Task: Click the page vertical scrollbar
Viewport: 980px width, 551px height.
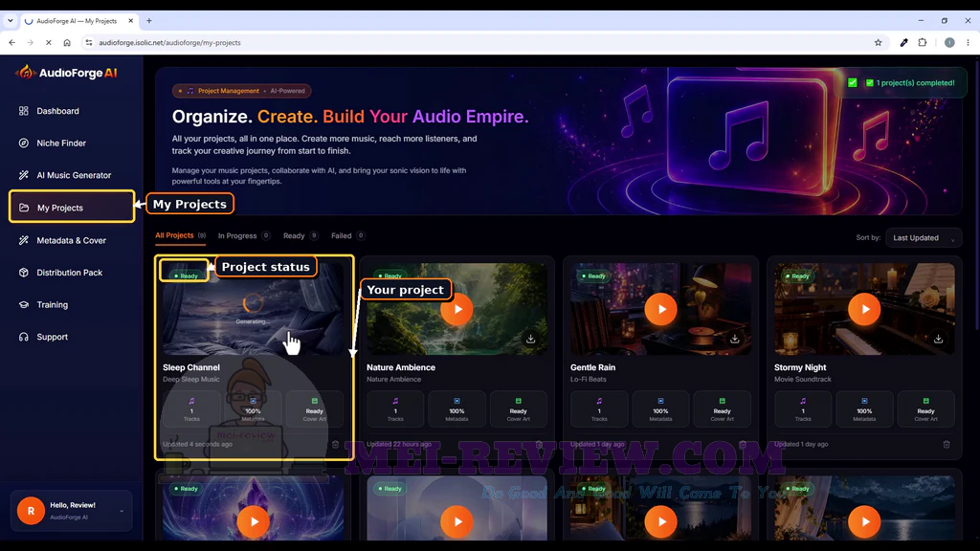Action: click(x=975, y=194)
